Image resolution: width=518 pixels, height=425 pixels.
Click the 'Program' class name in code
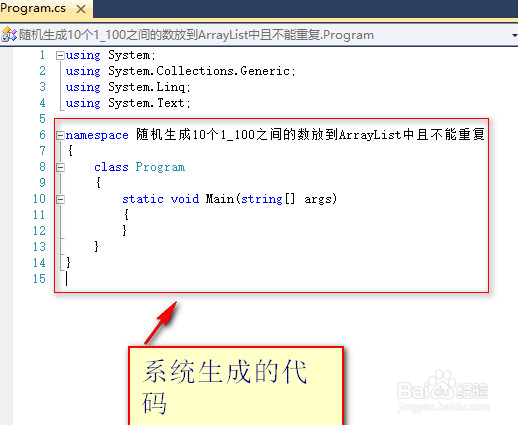[x=160, y=167]
